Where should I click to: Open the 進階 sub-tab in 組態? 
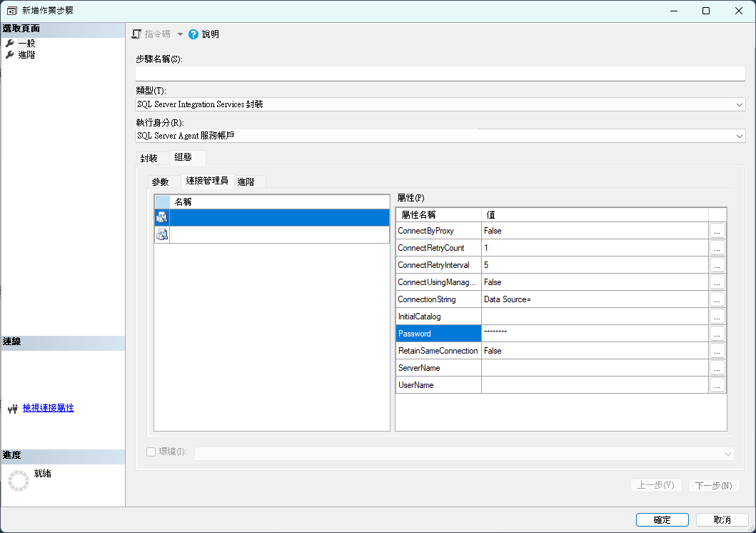click(x=246, y=182)
